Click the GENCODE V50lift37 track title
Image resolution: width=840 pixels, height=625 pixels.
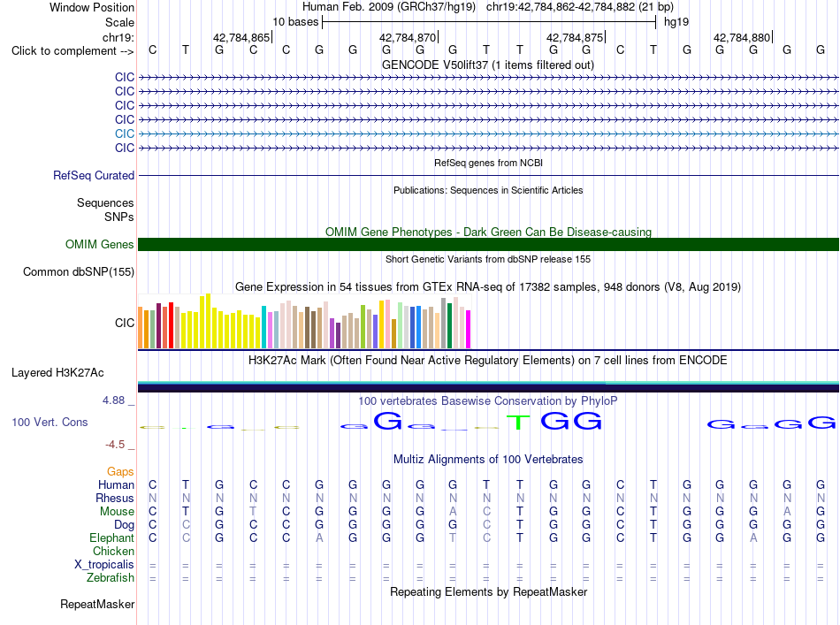(x=488, y=65)
